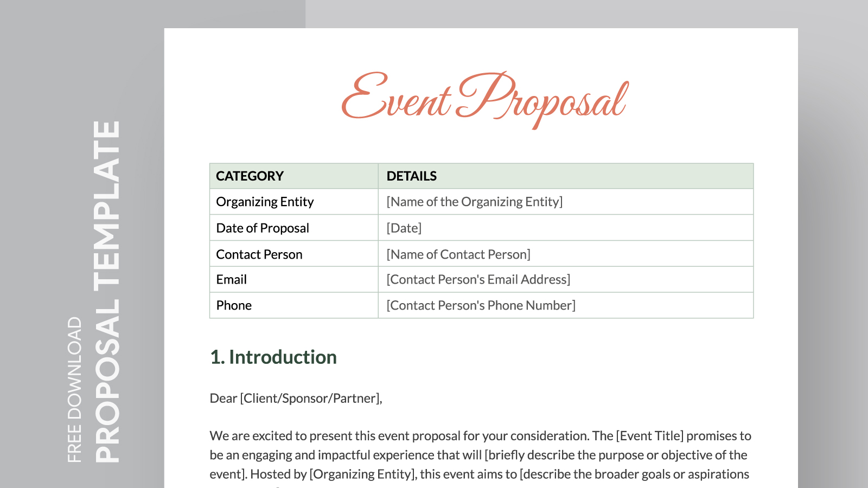Click the [briefly describe the purpose] paragraph placeholder
The width and height of the screenshot is (868, 488).
(x=616, y=455)
